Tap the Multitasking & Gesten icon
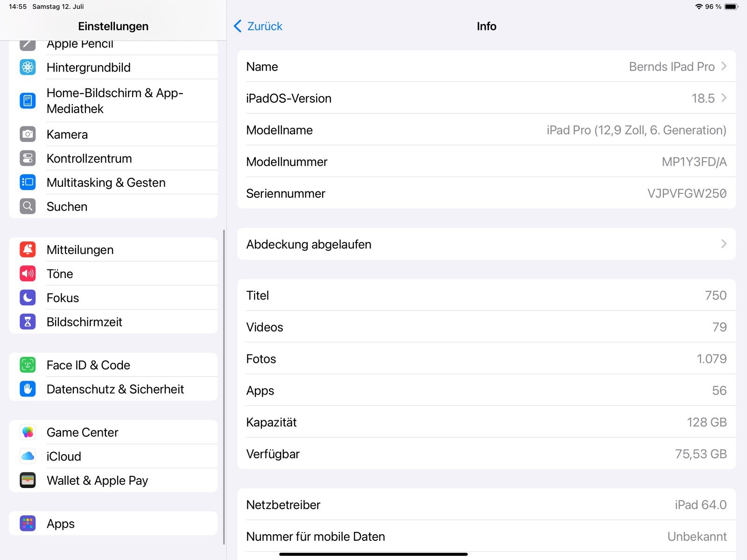 coord(28,182)
